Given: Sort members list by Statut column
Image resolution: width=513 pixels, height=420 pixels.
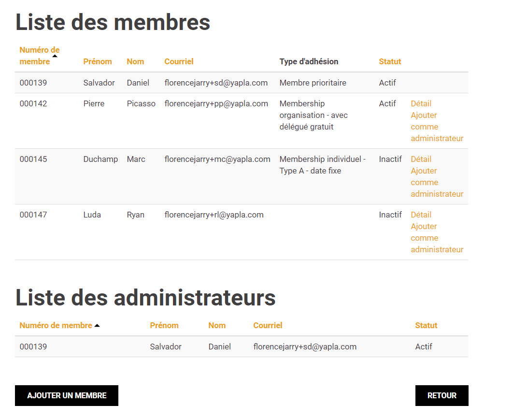Looking at the screenshot, I should point(390,61).
